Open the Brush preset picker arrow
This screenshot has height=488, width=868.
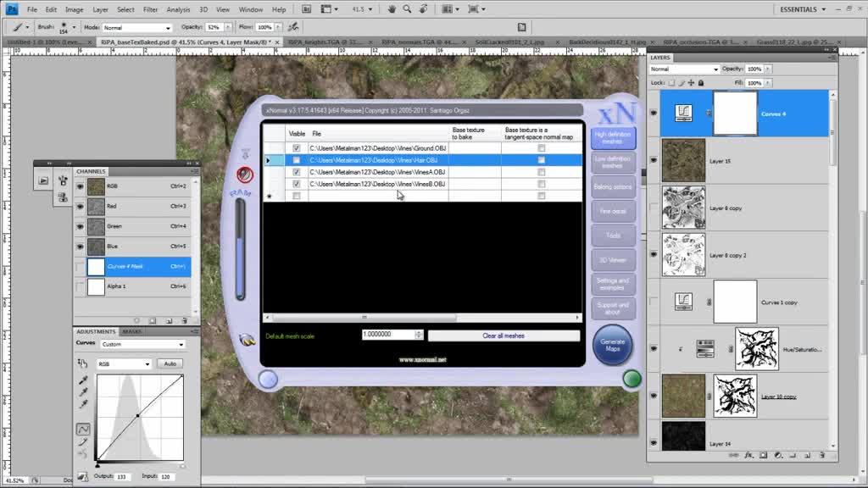(73, 26)
